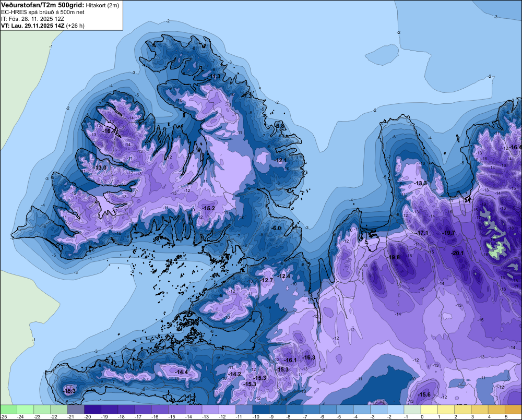Select the -14.2 temperature value on the map
The height and width of the screenshot is (420, 522).
pyautogui.click(x=235, y=374)
